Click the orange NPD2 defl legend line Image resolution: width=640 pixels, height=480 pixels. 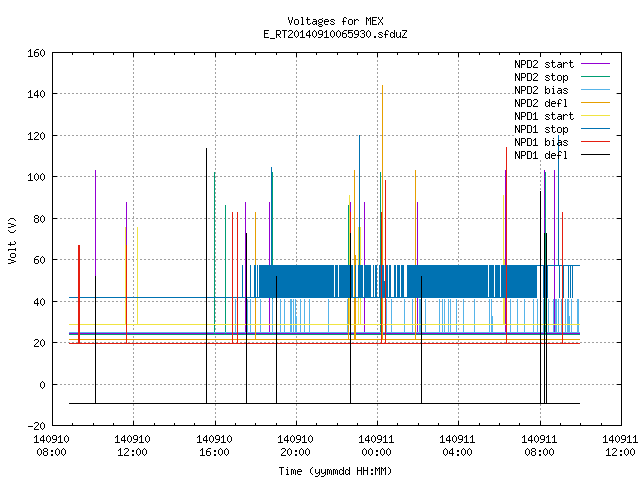[596, 103]
